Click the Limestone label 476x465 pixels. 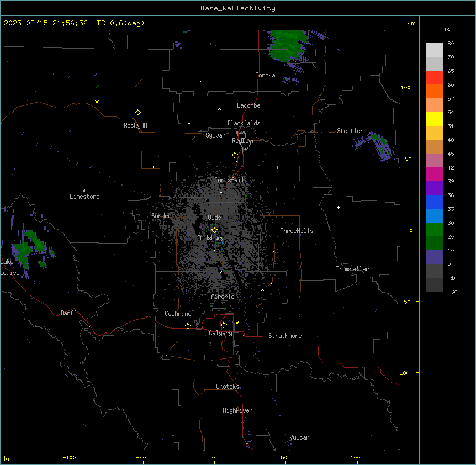coord(84,197)
